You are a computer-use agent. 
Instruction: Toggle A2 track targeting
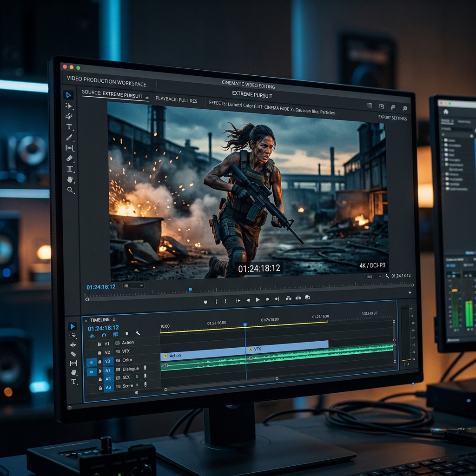[108, 379]
